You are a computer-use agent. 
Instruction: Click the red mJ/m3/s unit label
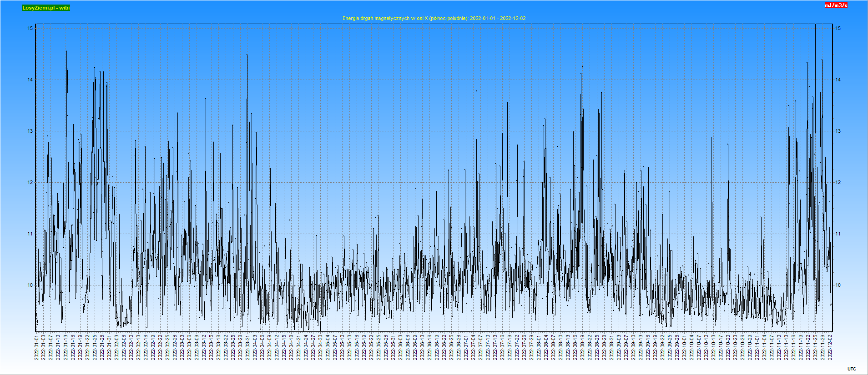[836, 5]
